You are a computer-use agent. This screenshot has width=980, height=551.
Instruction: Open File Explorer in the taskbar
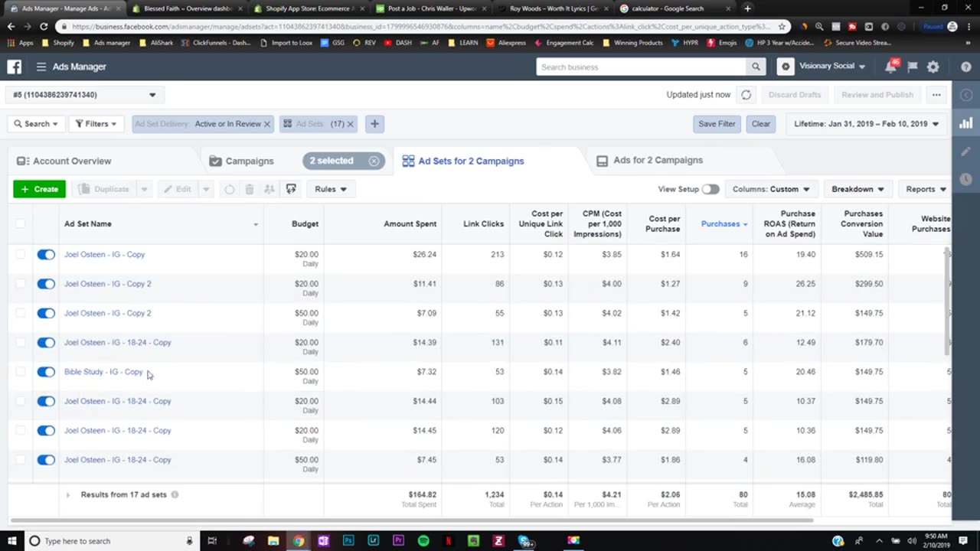273,541
